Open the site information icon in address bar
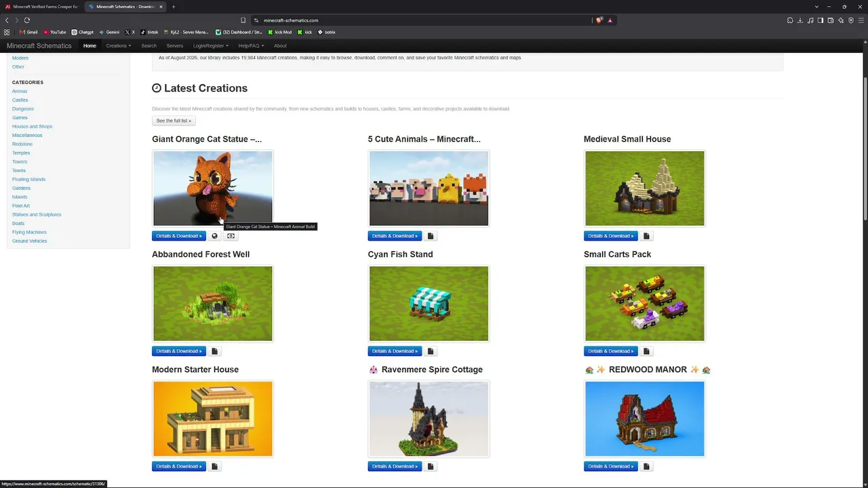 point(256,20)
